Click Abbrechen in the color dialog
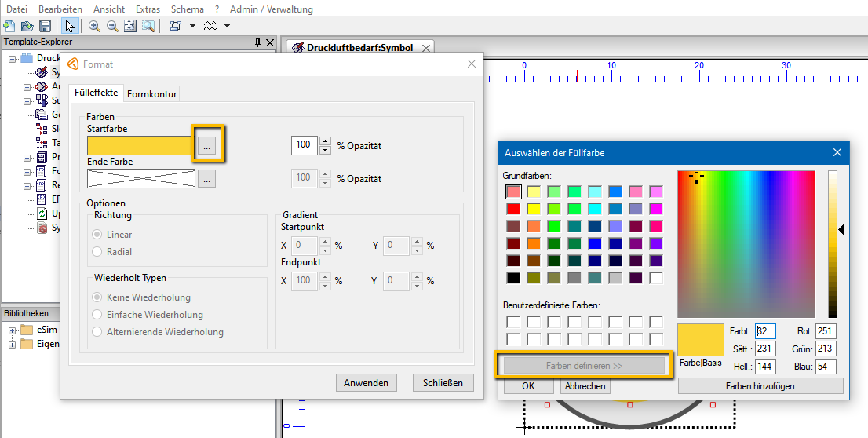This screenshot has height=438, width=868. (x=585, y=386)
